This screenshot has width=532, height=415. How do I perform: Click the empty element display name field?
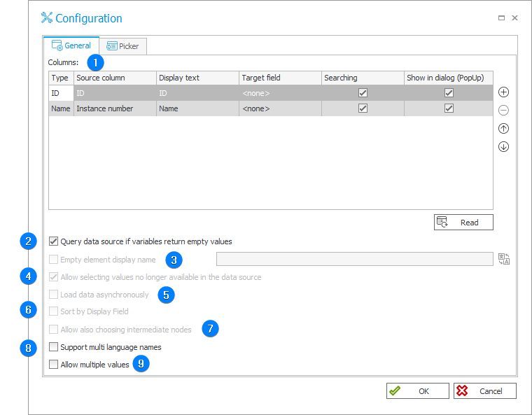point(355,259)
